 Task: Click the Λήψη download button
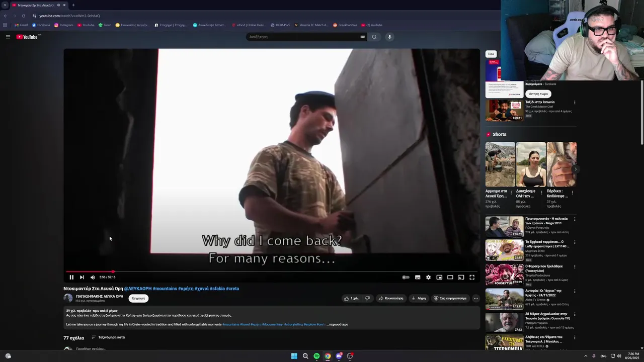[x=419, y=298]
